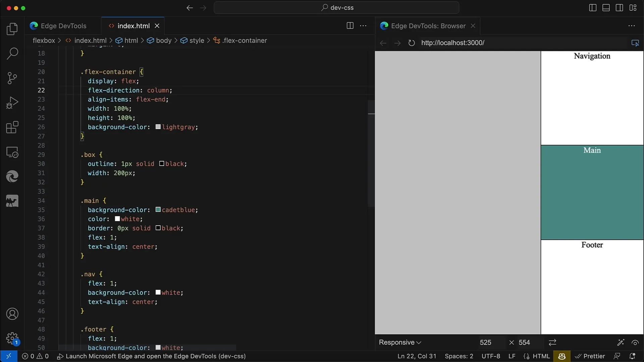
Task: Click the navigate back arrow in DevTools
Action: pos(383,43)
